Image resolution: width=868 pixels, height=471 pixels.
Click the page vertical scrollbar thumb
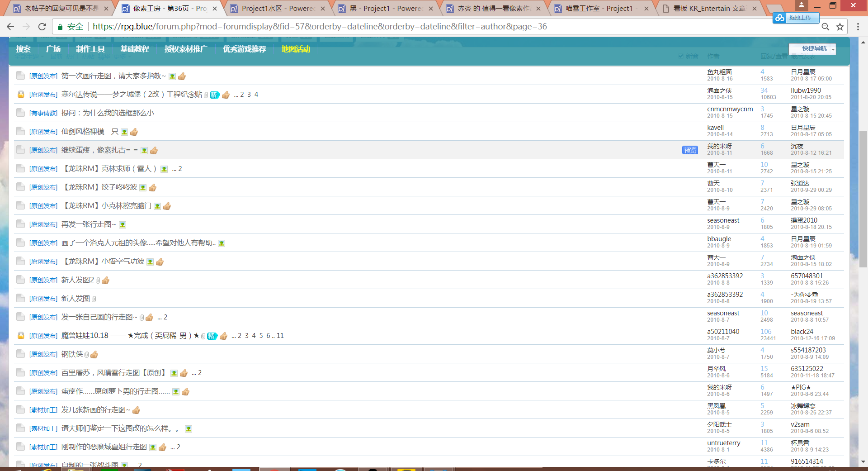tap(863, 199)
